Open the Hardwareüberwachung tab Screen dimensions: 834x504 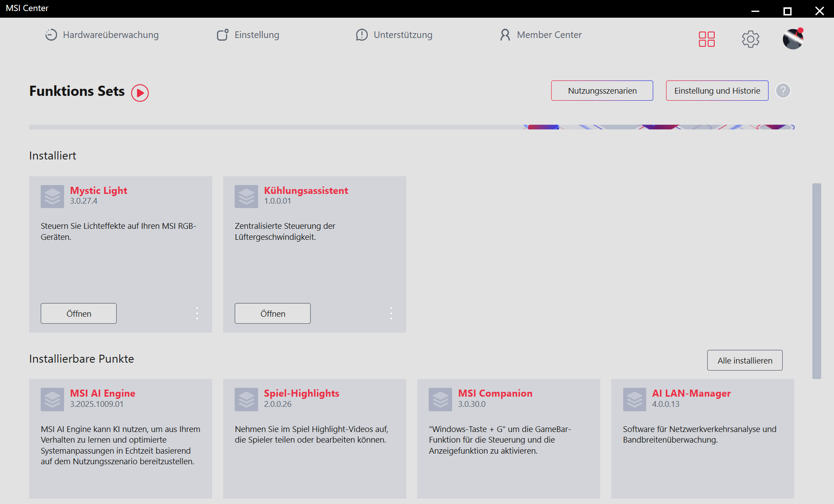102,35
